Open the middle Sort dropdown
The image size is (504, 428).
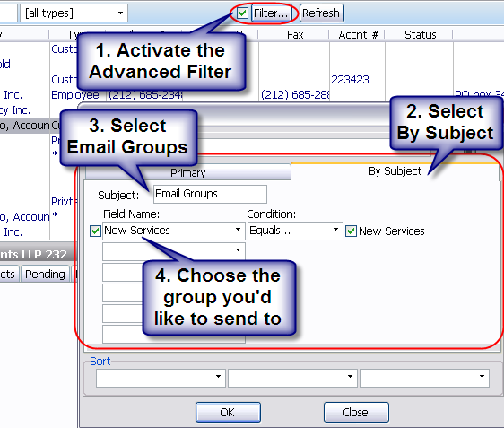[x=292, y=378]
